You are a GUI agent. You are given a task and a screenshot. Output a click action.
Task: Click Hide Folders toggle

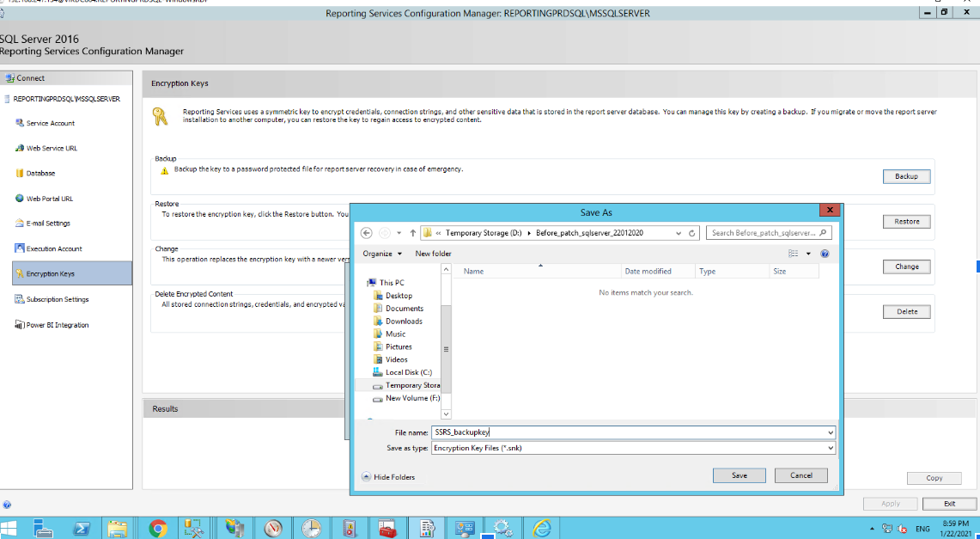[x=388, y=477]
